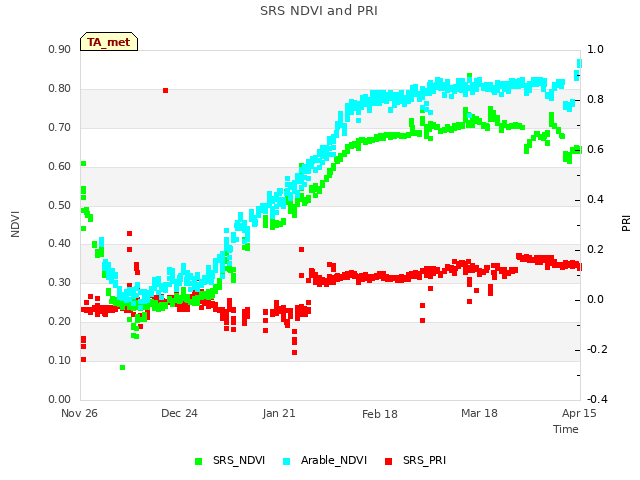Click the Arable_NDVI legend label

(334, 460)
